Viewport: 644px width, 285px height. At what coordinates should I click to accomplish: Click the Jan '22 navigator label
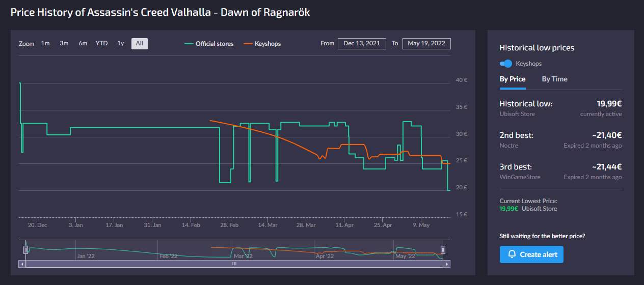[86, 256]
